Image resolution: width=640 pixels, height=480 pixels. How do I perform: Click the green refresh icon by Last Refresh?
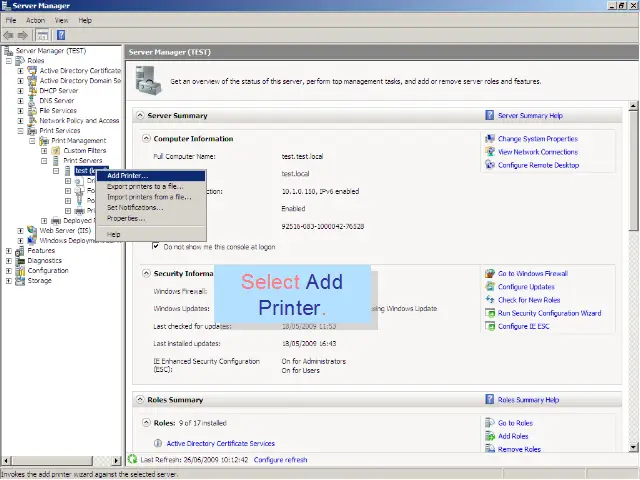pyautogui.click(x=132, y=459)
